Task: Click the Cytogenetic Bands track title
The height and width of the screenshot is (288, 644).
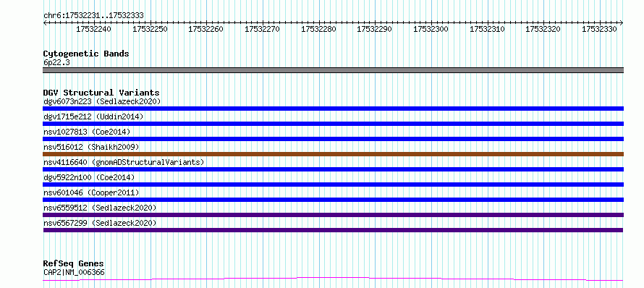Action: [x=86, y=54]
